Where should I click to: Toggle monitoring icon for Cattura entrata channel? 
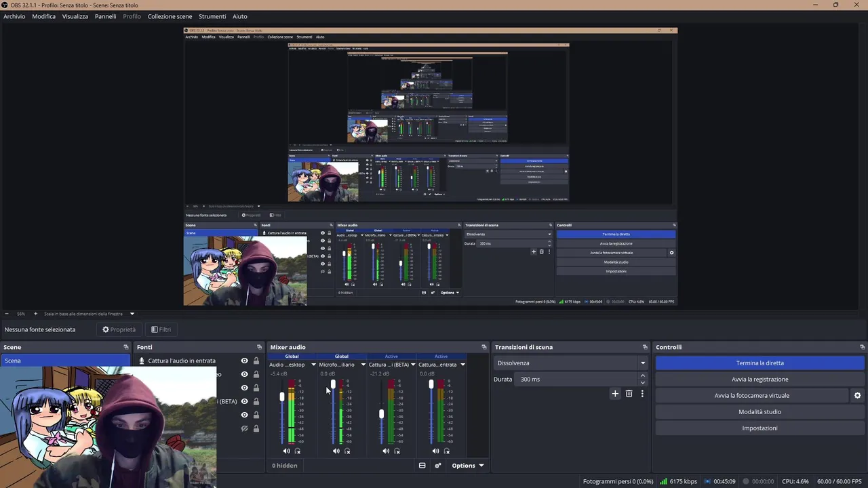tap(447, 451)
